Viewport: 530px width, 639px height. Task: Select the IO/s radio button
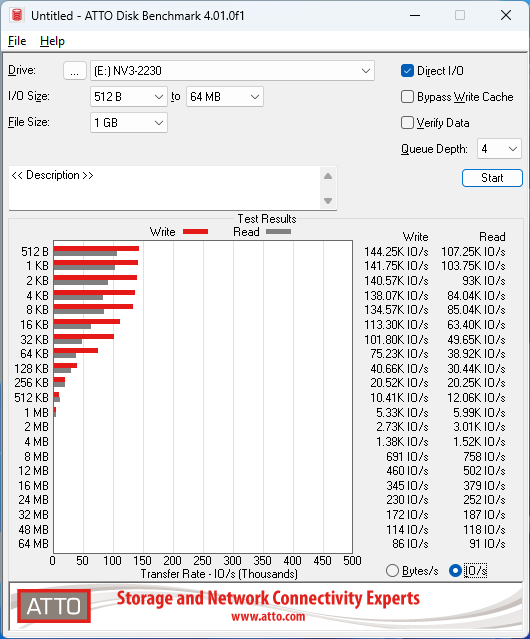click(x=455, y=571)
